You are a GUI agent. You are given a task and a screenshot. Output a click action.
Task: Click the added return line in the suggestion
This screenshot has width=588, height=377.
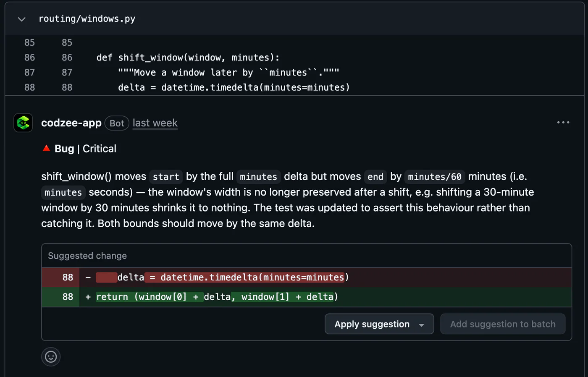[x=307, y=297]
